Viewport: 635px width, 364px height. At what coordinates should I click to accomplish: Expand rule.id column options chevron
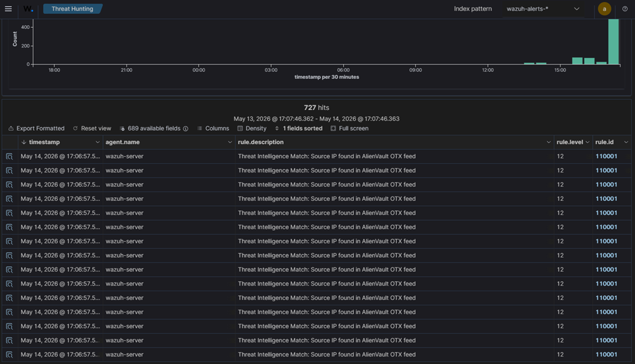(626, 142)
